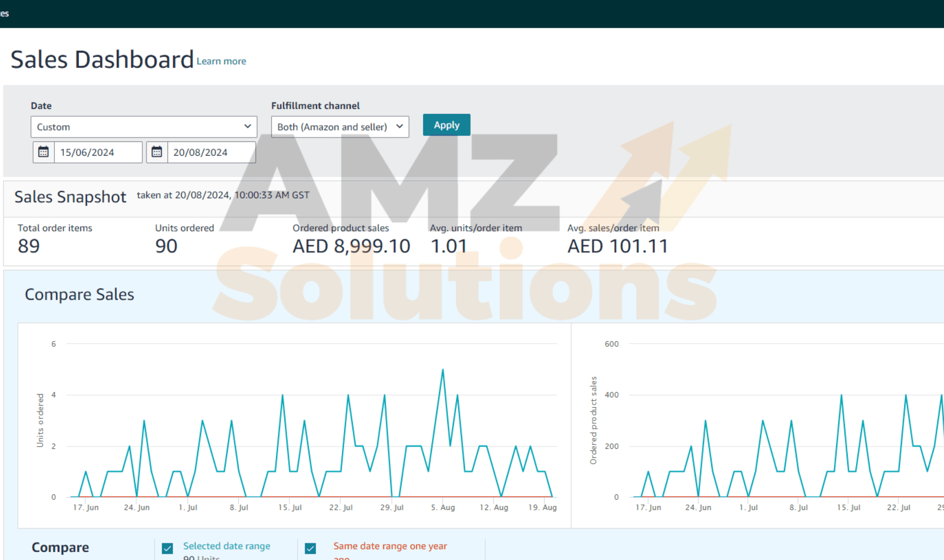Click the Total order items value 89
Viewport: 944px width, 560px height.
(29, 246)
